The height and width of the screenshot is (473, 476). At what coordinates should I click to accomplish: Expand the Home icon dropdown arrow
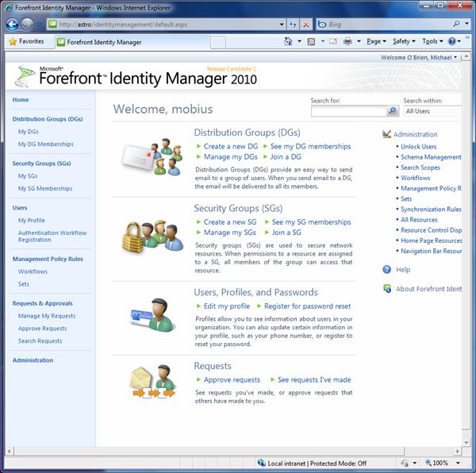(x=299, y=41)
